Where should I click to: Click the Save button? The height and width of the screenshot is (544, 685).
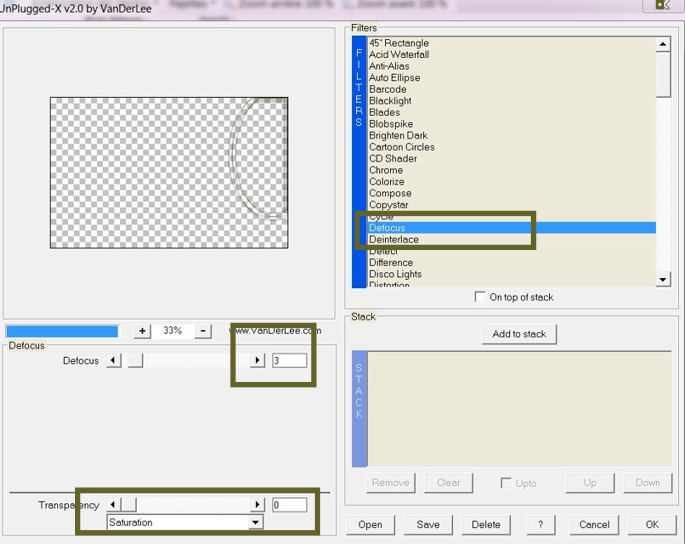click(x=428, y=525)
